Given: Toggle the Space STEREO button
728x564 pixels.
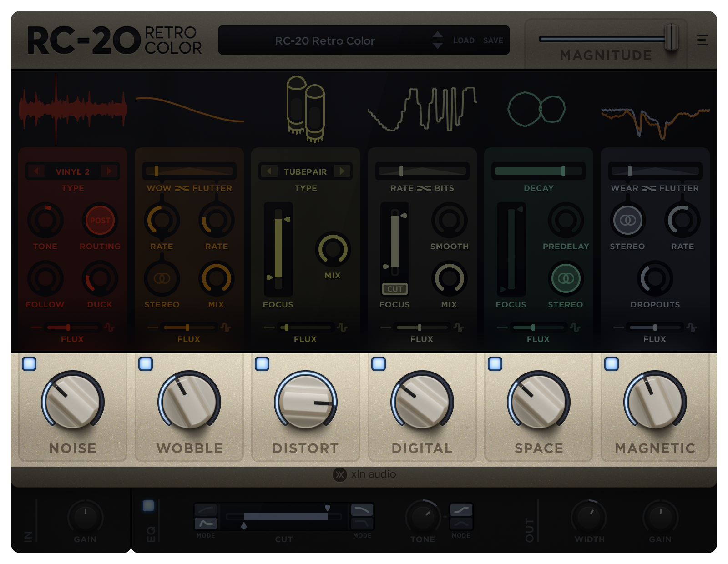Looking at the screenshot, I should tap(566, 278).
